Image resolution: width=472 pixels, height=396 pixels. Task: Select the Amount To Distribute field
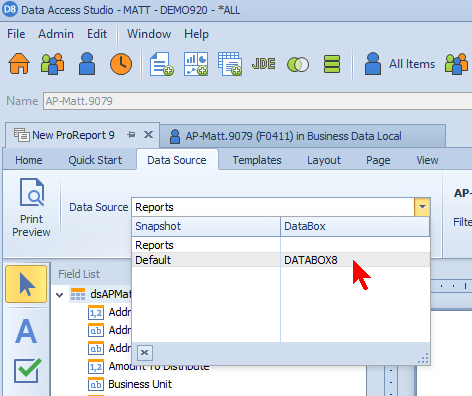(159, 366)
